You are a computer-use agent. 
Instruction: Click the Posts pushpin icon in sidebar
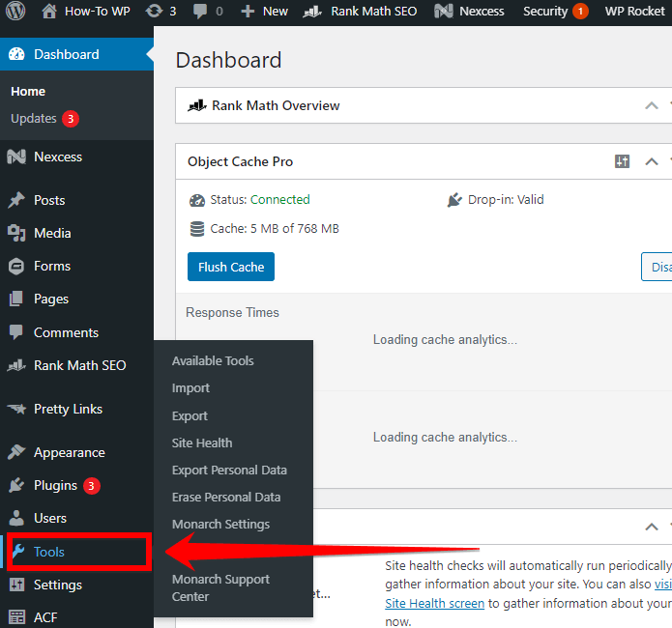click(16, 200)
